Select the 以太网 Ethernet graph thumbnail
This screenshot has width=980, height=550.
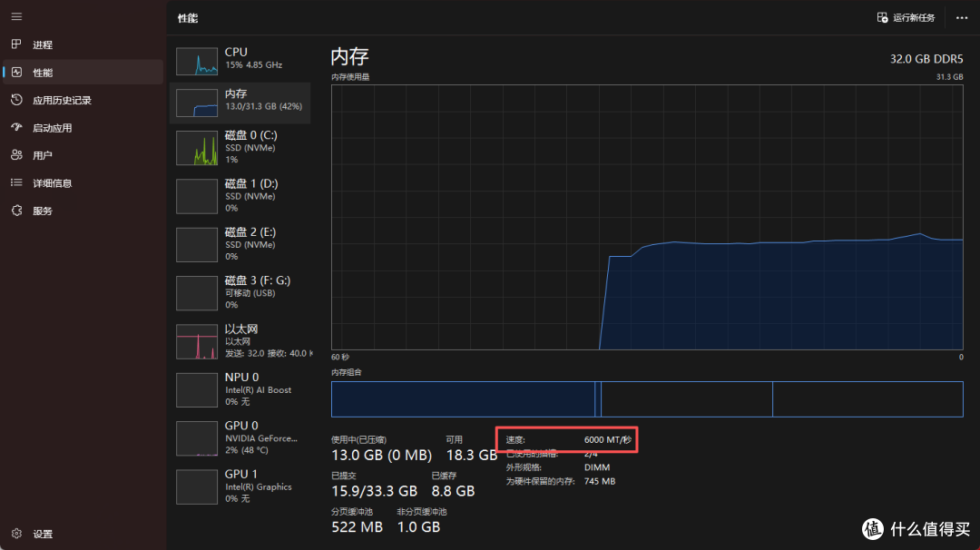[x=197, y=341]
